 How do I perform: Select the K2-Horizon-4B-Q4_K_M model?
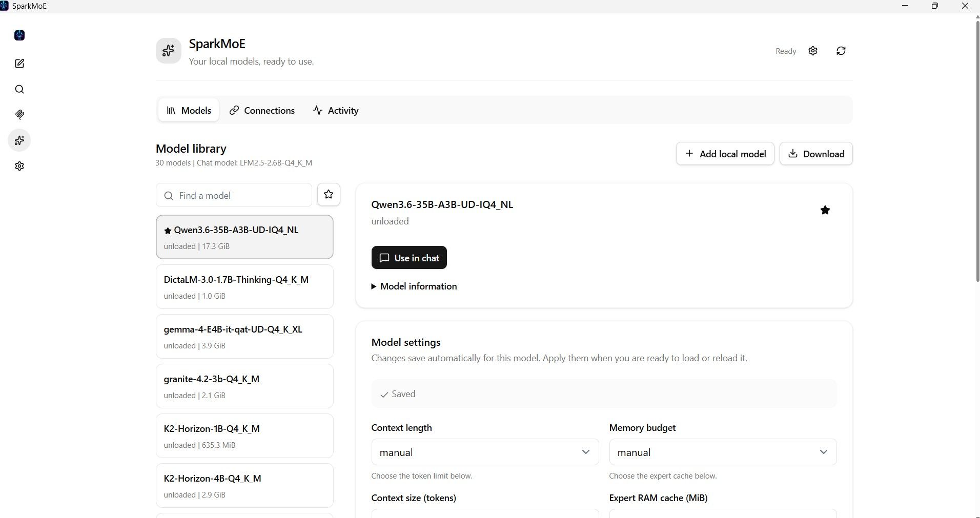pyautogui.click(x=244, y=486)
